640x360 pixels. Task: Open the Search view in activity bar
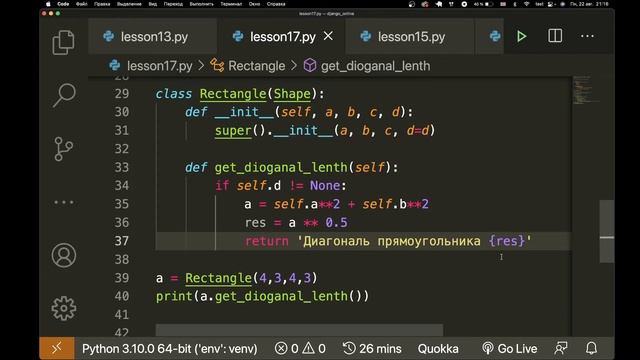coord(64,95)
